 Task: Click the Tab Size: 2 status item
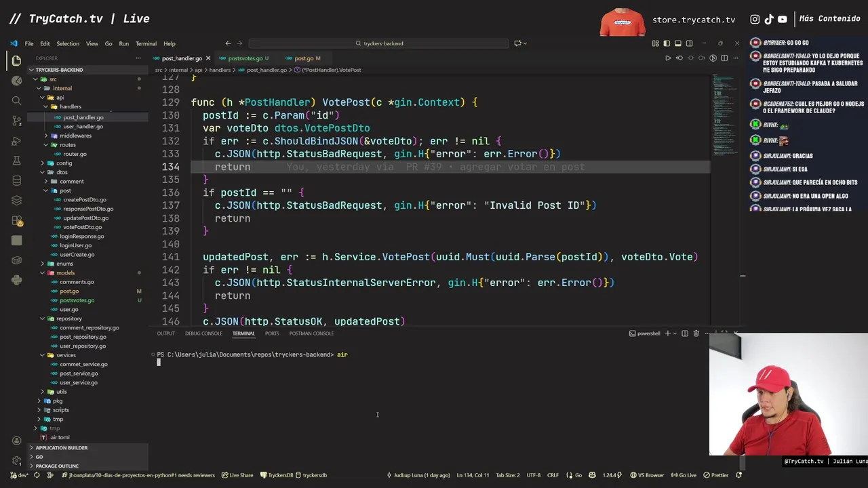click(x=507, y=475)
